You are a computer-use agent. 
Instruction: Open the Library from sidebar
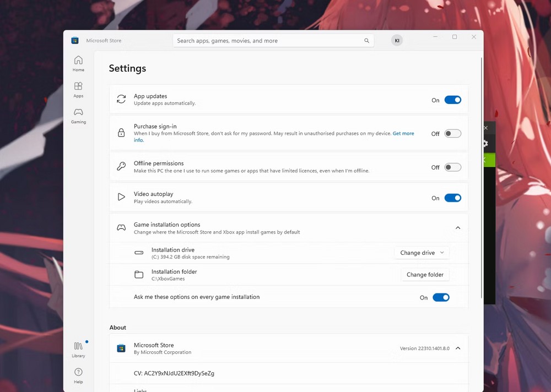78,350
